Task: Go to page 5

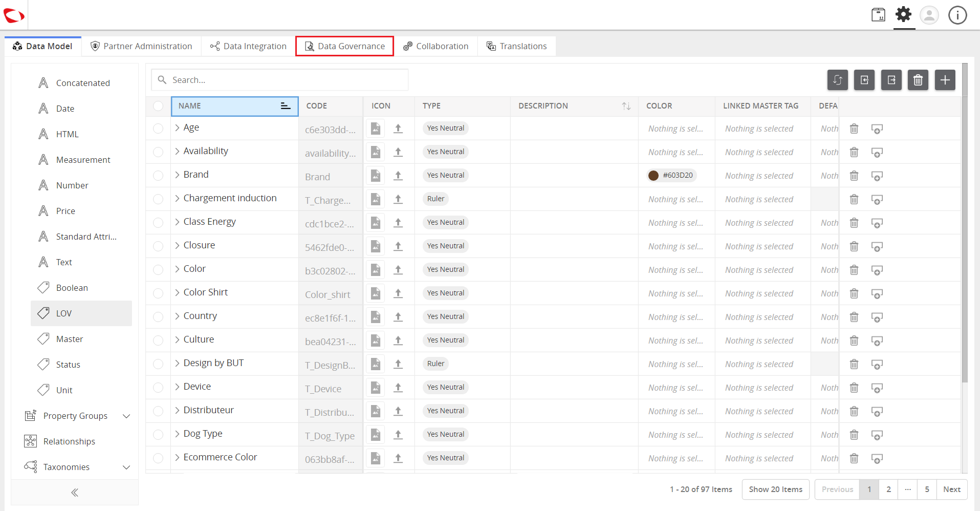Action: point(927,489)
